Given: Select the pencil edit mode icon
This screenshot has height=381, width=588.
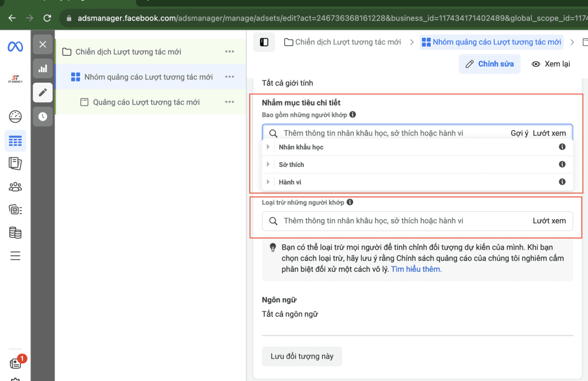Looking at the screenshot, I should click(x=42, y=92).
